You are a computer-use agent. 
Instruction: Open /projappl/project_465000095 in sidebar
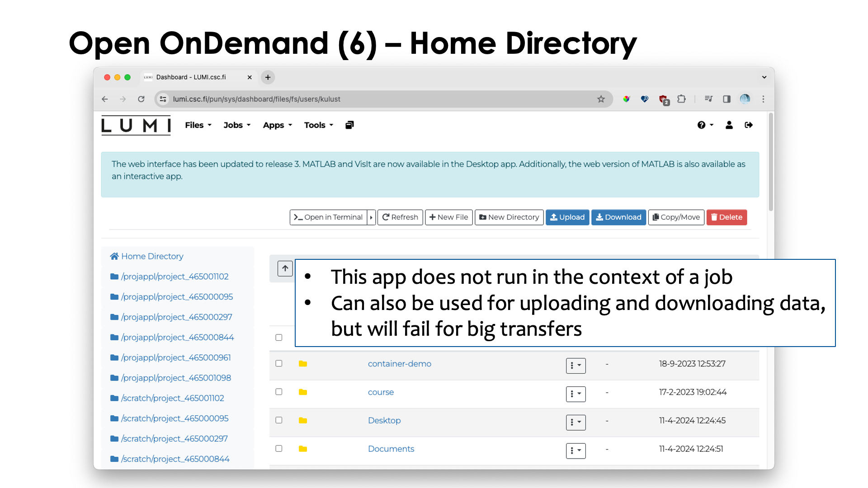(171, 297)
